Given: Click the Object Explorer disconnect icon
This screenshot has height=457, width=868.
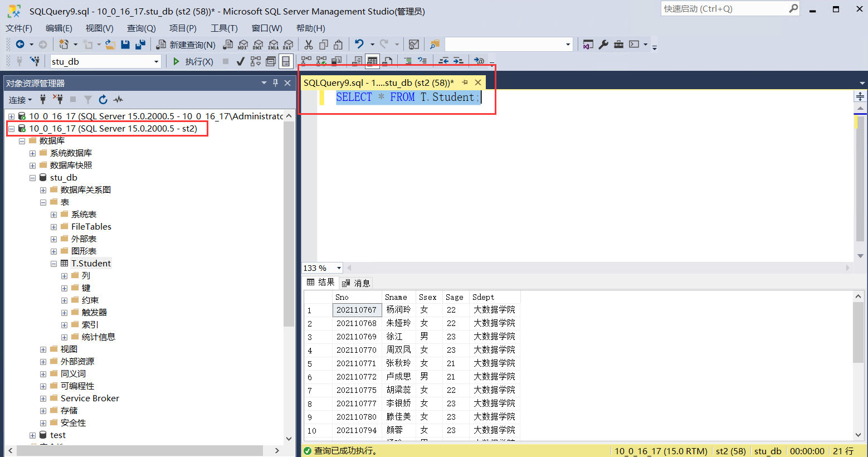Looking at the screenshot, I should [58, 100].
